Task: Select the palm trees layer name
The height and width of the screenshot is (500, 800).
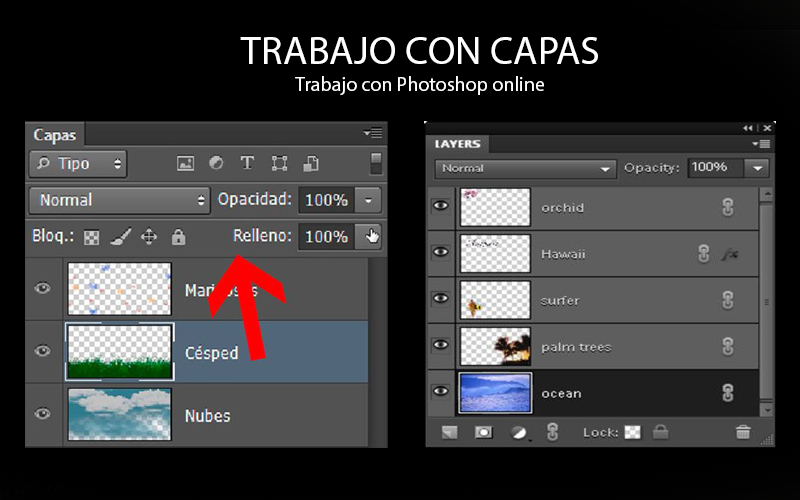Action: pos(575,347)
